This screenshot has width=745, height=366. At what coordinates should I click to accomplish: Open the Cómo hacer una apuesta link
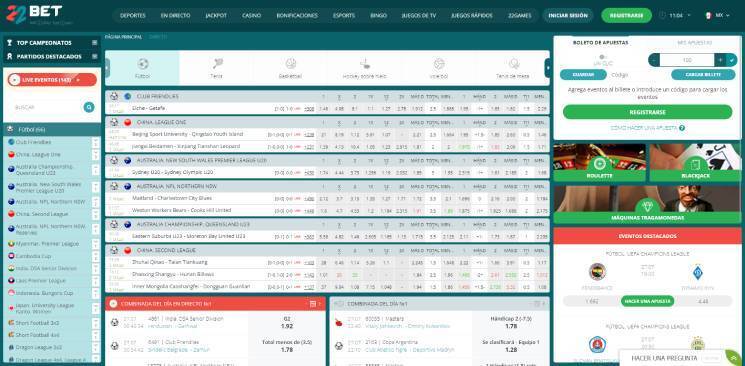point(644,128)
